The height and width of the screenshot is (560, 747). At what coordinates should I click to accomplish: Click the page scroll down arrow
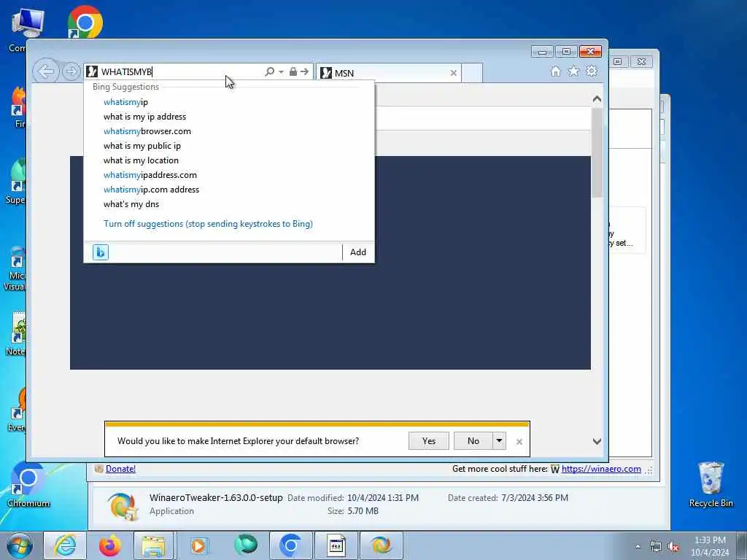(x=597, y=441)
